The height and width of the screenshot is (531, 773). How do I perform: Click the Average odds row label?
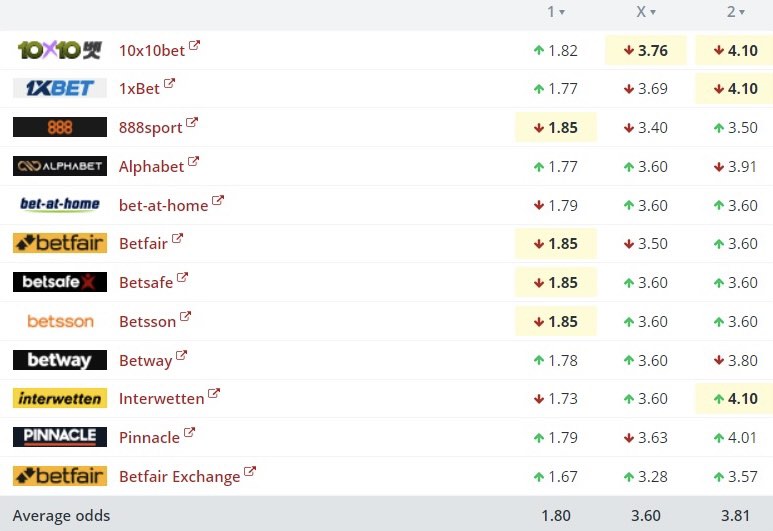(x=62, y=516)
